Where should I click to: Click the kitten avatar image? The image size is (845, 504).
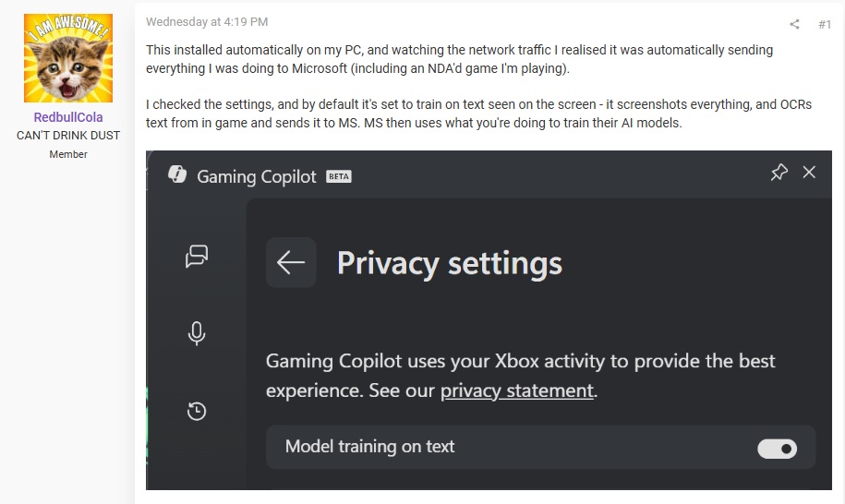(x=67, y=58)
